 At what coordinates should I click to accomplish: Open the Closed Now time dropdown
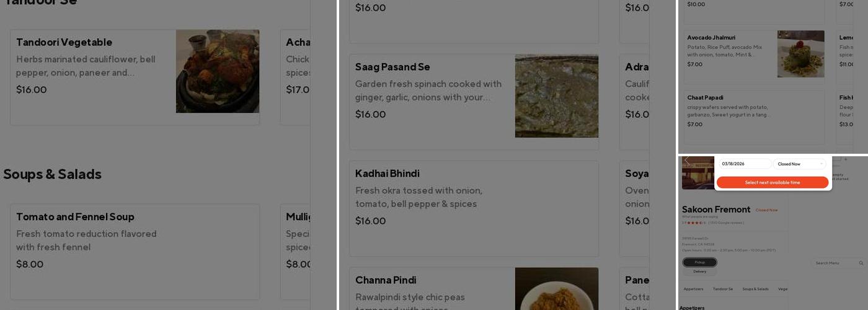click(799, 164)
